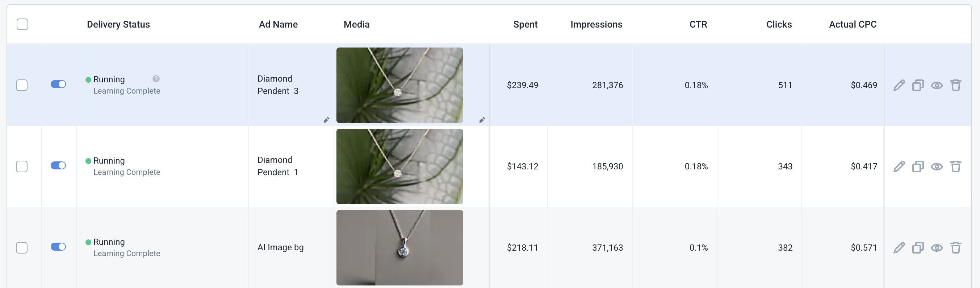The image size is (980, 288).
Task: Rename ad via pencil beside Diamond Pendent 3
Action: 326,120
